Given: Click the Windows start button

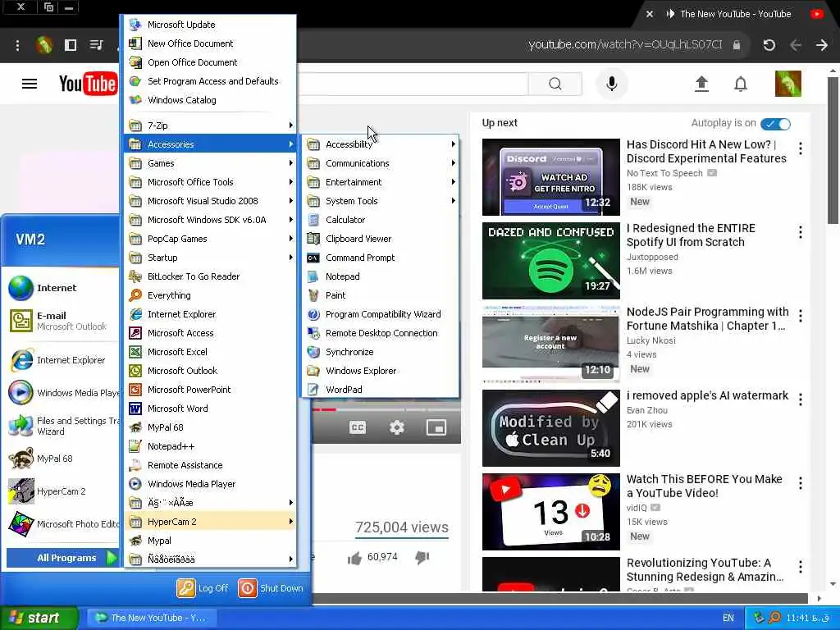Looking at the screenshot, I should click(x=39, y=618).
